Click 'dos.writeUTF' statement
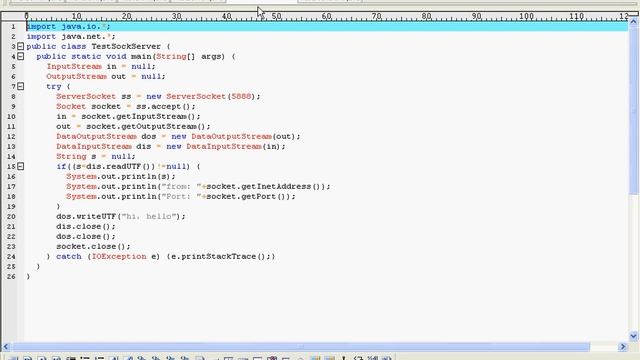Screen dimensions: 640x360 [x=121, y=216]
